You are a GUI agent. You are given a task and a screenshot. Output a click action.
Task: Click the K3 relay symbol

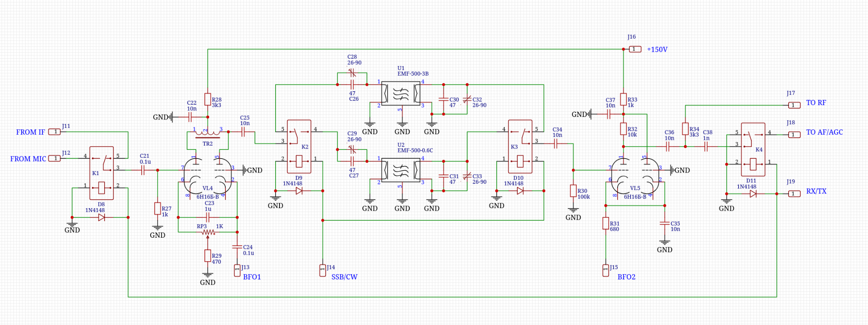pyautogui.click(x=520, y=146)
